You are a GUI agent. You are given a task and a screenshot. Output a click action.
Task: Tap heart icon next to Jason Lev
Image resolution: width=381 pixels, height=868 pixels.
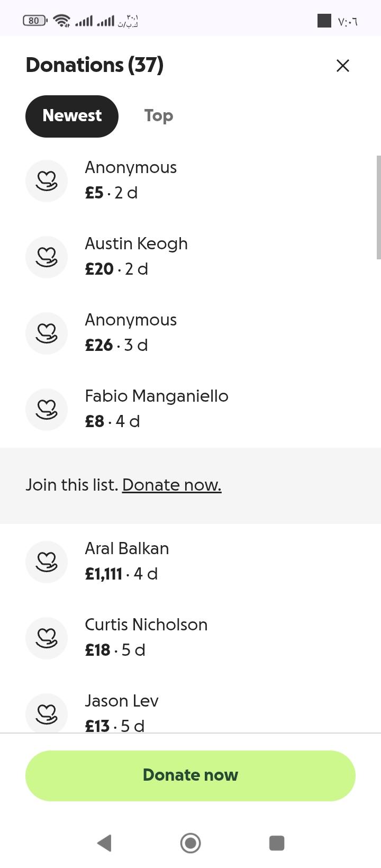tap(47, 713)
